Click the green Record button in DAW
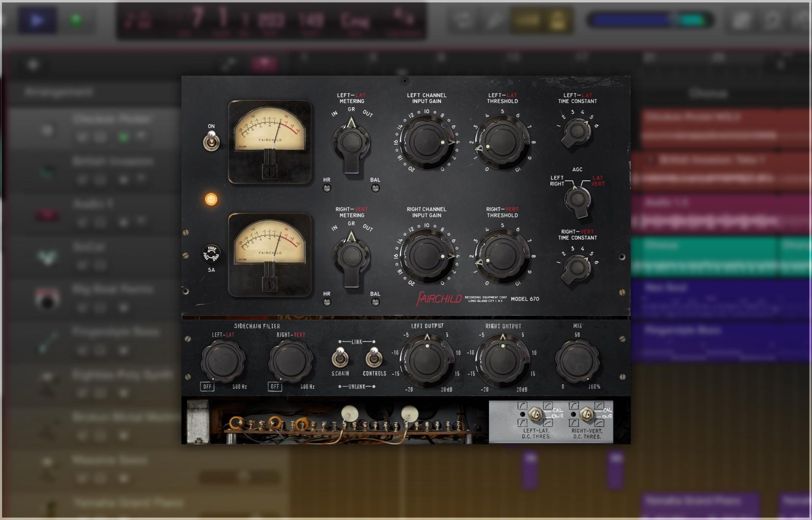812x520 pixels. click(x=76, y=20)
